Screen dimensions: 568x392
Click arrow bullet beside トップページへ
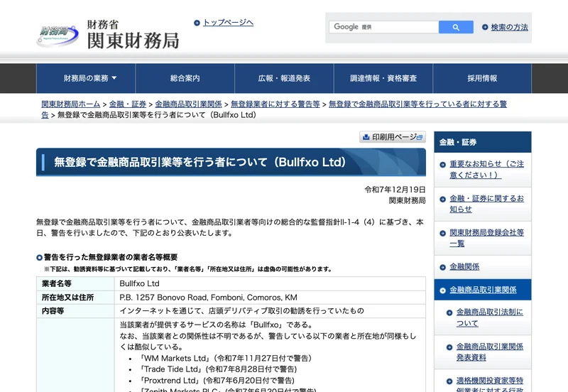point(197,23)
